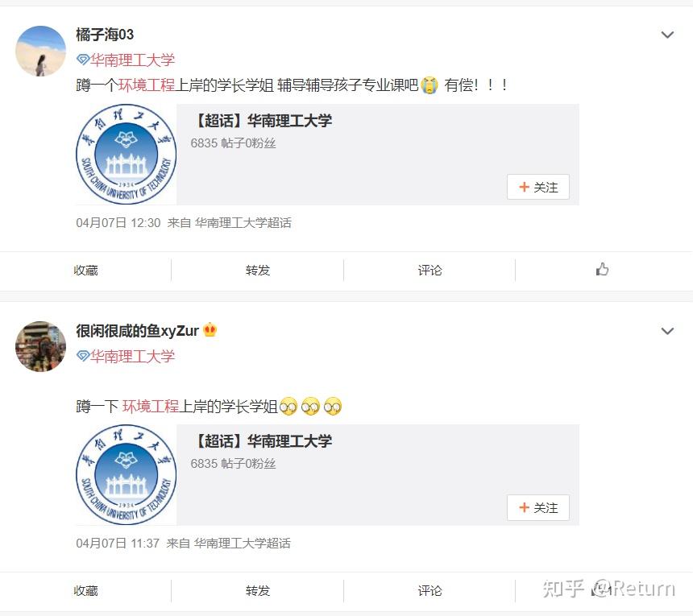Click 转发 under the second post

pyautogui.click(x=258, y=591)
